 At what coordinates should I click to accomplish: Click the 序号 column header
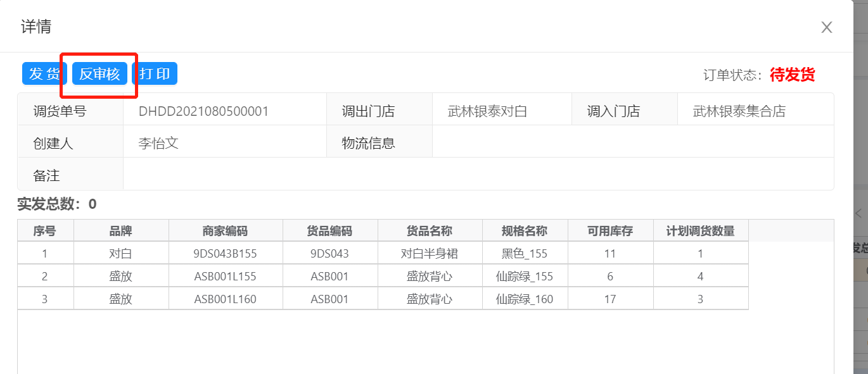click(x=45, y=231)
